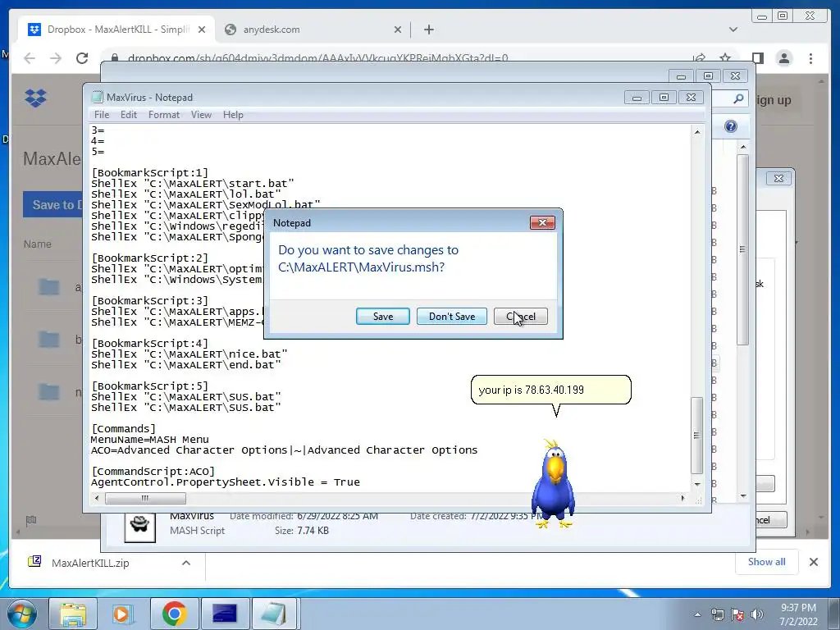Toggle the Chrome side panel icon
The image size is (840, 630).
[757, 58]
